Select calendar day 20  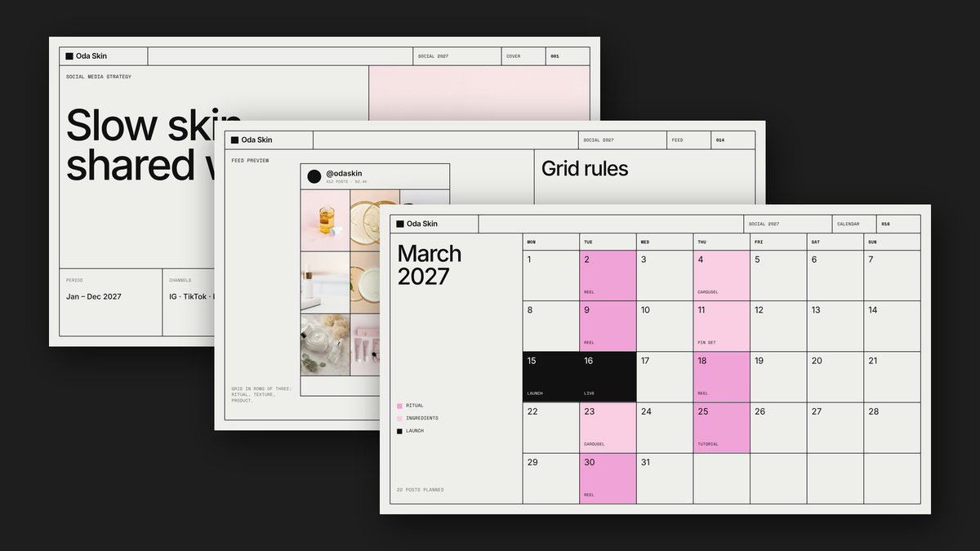click(835, 377)
